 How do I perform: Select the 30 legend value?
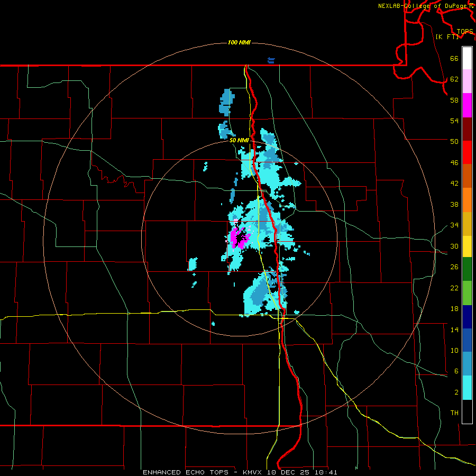(x=454, y=246)
